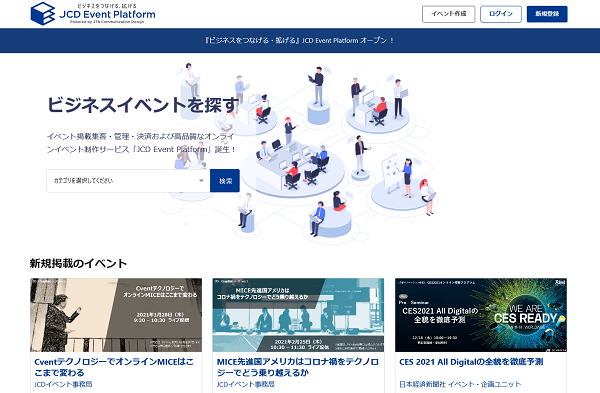This screenshot has width=600, height=393.
Task: Click JCDイベント事務局 under the Cvent event
Action: click(x=63, y=384)
